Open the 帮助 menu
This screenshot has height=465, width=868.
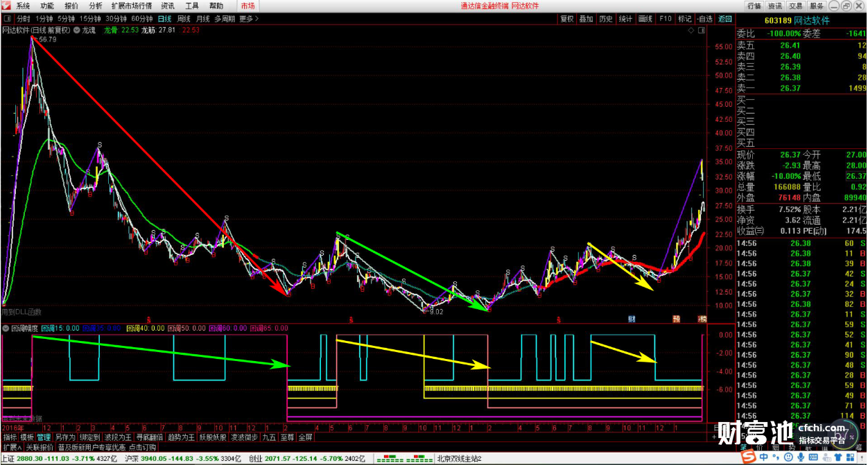pyautogui.click(x=216, y=6)
